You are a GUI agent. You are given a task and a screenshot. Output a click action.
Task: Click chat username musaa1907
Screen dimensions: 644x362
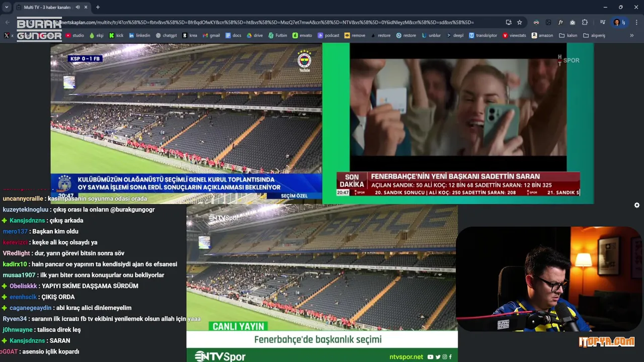click(19, 275)
